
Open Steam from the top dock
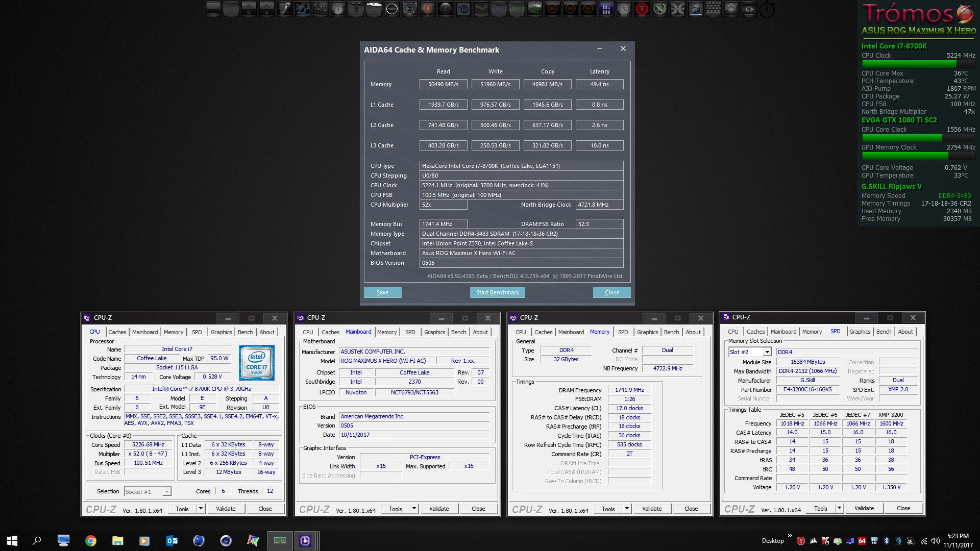pyautogui.click(x=480, y=9)
